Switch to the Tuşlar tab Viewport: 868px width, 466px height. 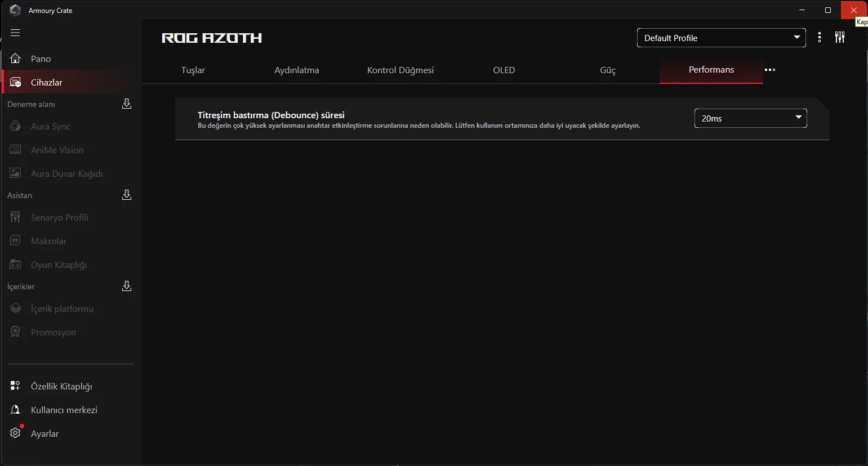[x=193, y=70]
